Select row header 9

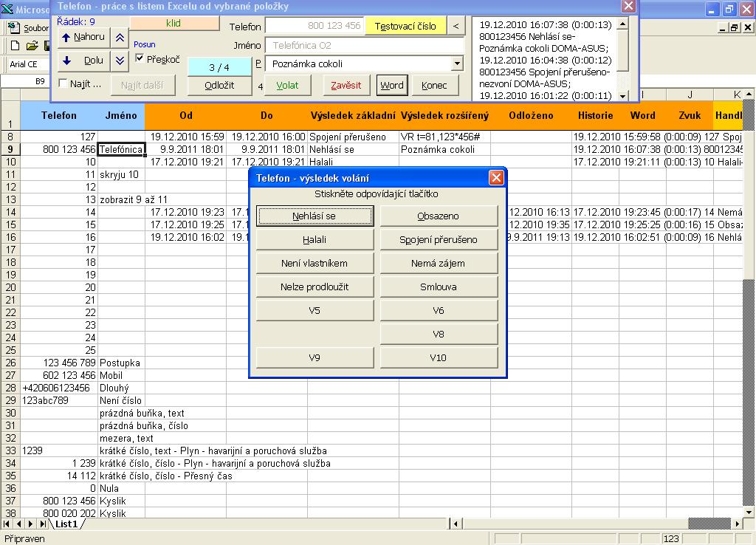point(10,149)
